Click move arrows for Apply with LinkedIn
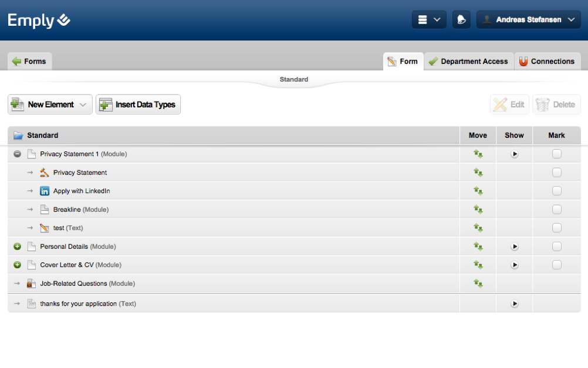Screen dimensions: 588x368 coord(478,191)
